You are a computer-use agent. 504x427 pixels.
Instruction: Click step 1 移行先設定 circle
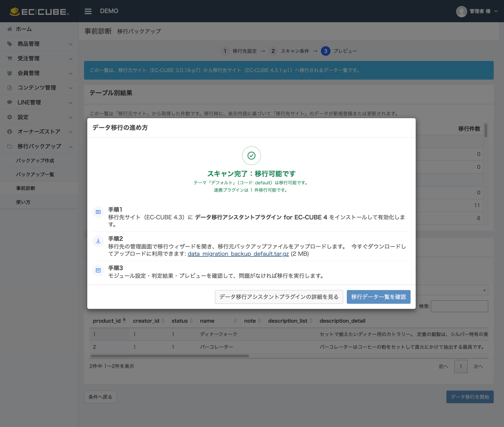tap(225, 51)
